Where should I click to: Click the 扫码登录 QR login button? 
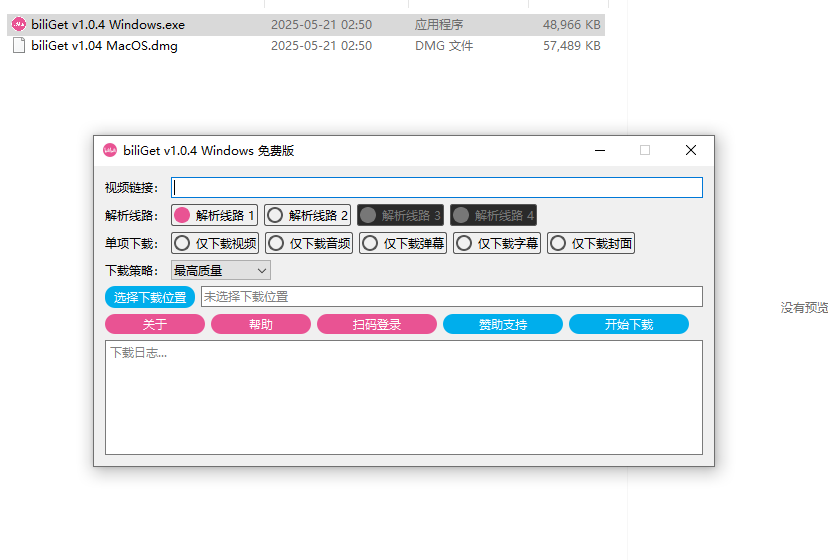[377, 324]
